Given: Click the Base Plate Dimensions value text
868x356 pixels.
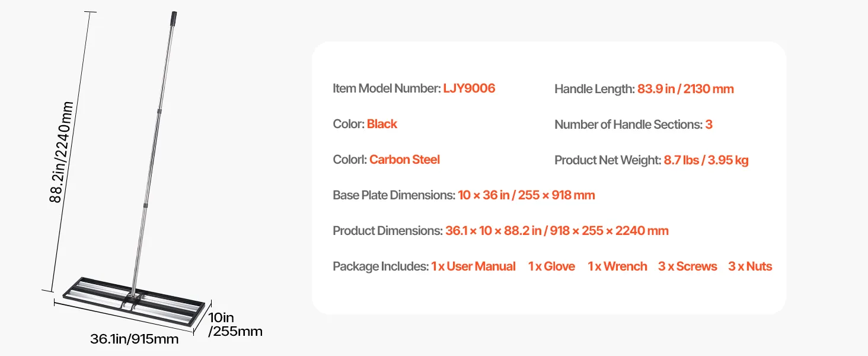Looking at the screenshot, I should 526,195.
